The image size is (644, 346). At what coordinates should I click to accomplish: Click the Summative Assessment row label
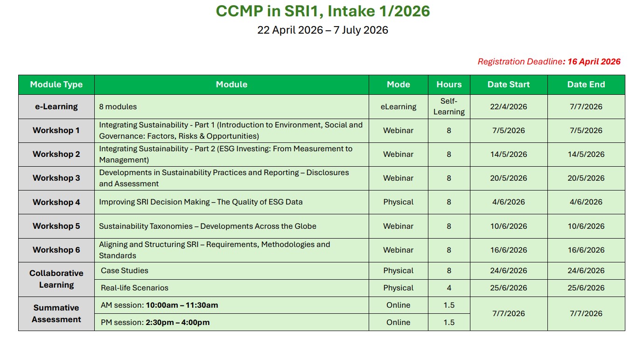56,313
